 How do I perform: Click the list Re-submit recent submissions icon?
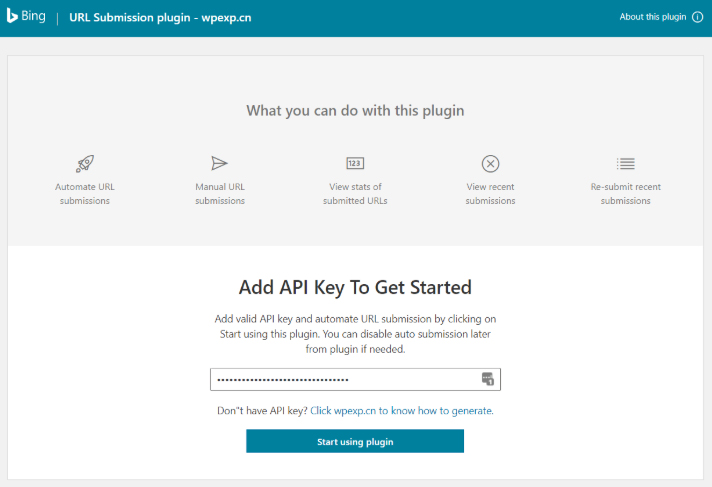(x=626, y=164)
